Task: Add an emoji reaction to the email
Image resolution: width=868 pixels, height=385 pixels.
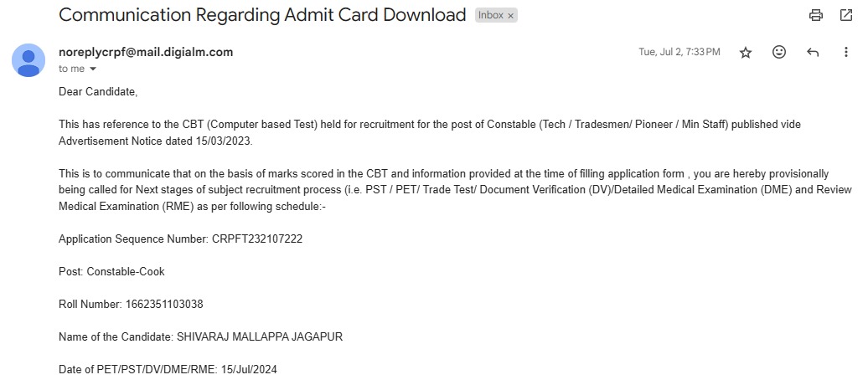Action: [x=779, y=52]
